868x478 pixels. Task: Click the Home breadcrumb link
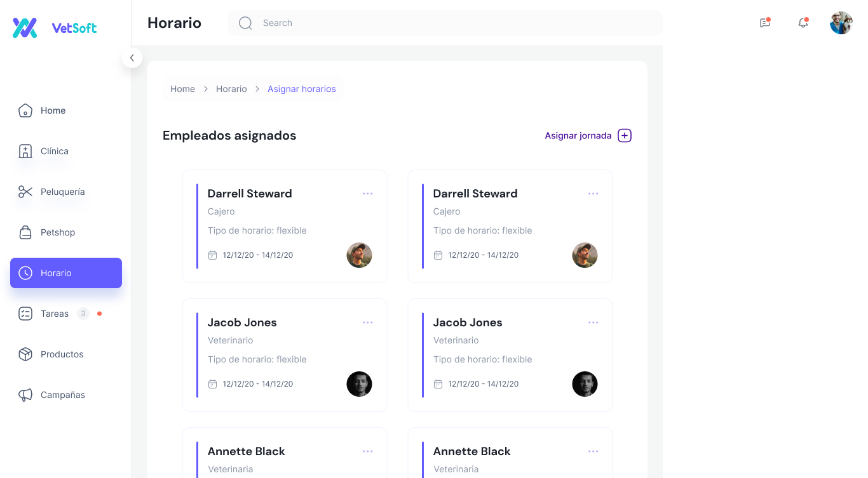[x=182, y=89]
